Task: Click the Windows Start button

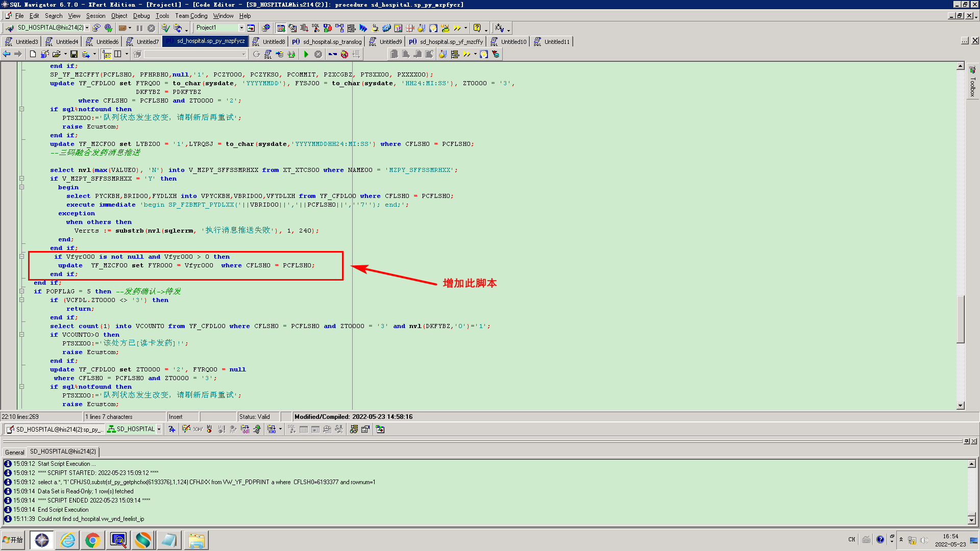Action: point(13,540)
